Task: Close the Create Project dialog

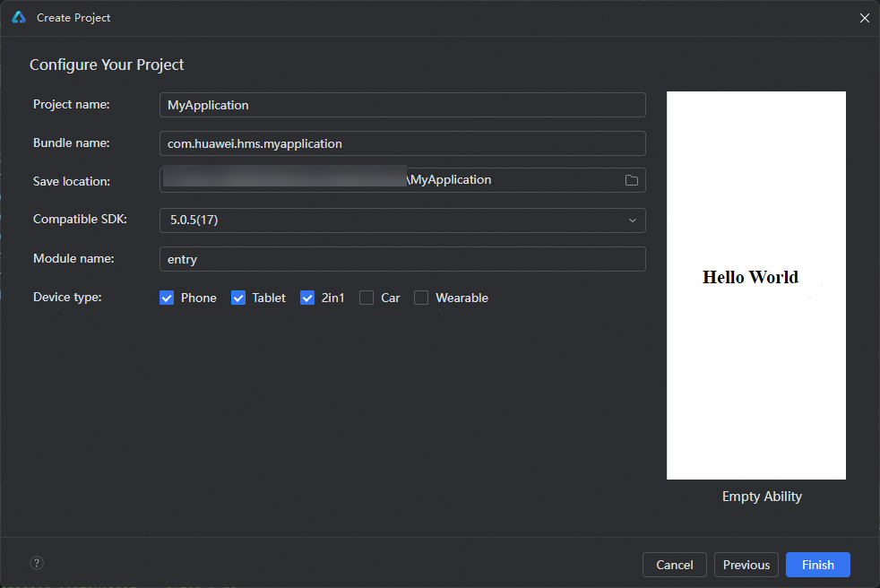Action: click(x=864, y=18)
